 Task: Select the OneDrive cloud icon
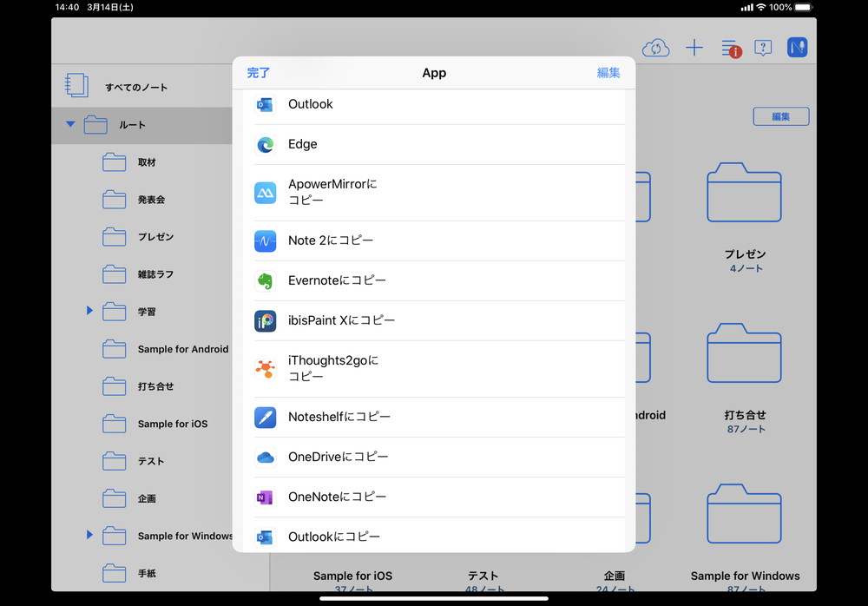[265, 457]
